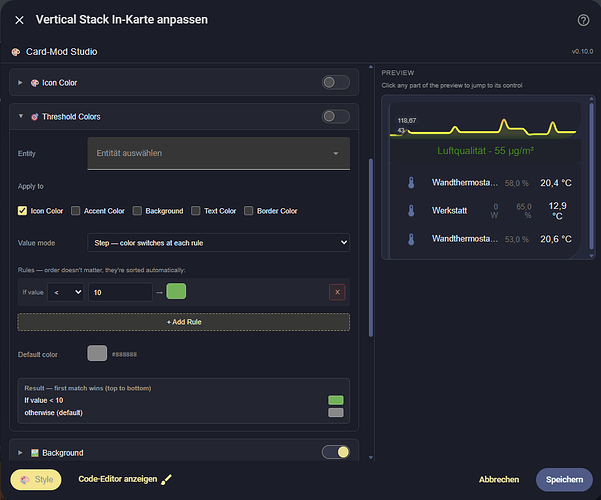Click the green swatch in Result box
601x500 pixels.
point(336,400)
